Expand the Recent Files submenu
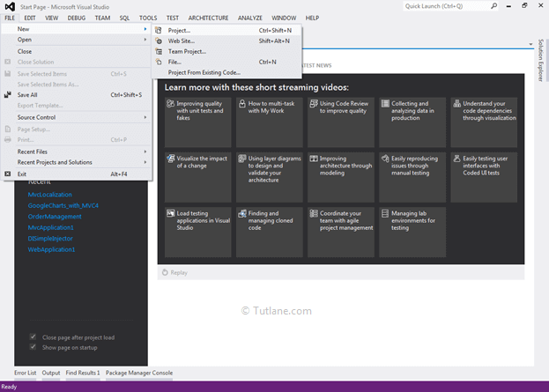 pos(77,152)
